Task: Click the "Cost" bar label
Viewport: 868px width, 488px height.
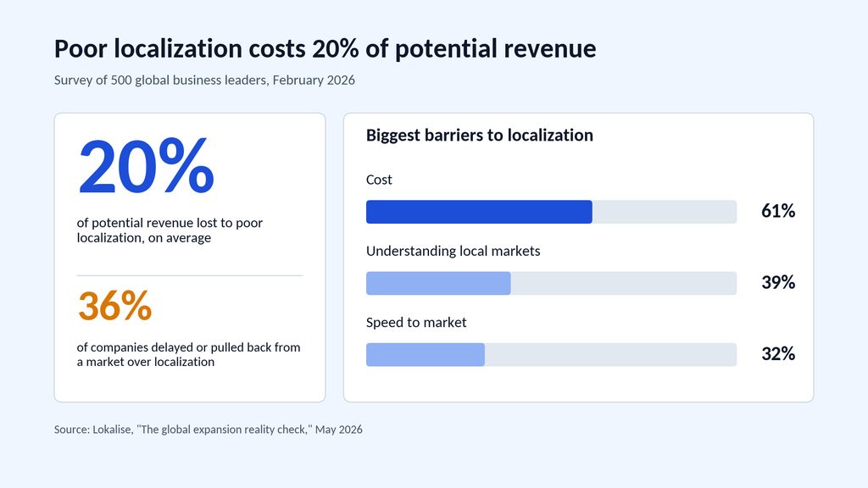Action: coord(379,180)
